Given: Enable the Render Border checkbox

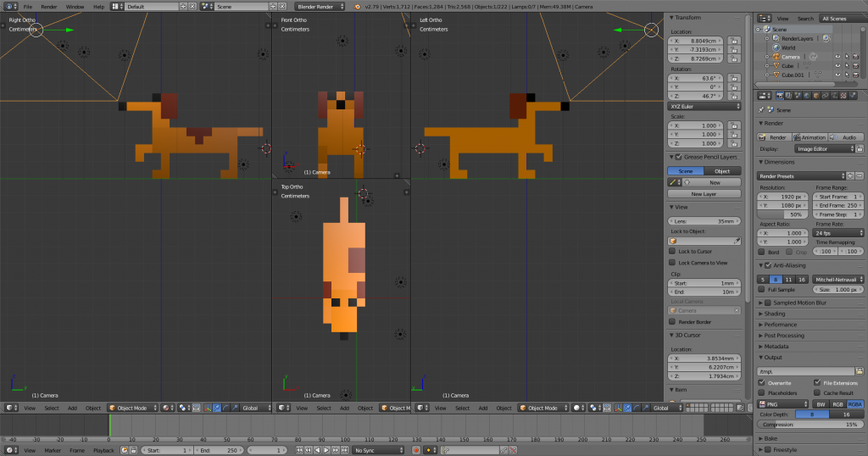Looking at the screenshot, I should click(x=672, y=322).
